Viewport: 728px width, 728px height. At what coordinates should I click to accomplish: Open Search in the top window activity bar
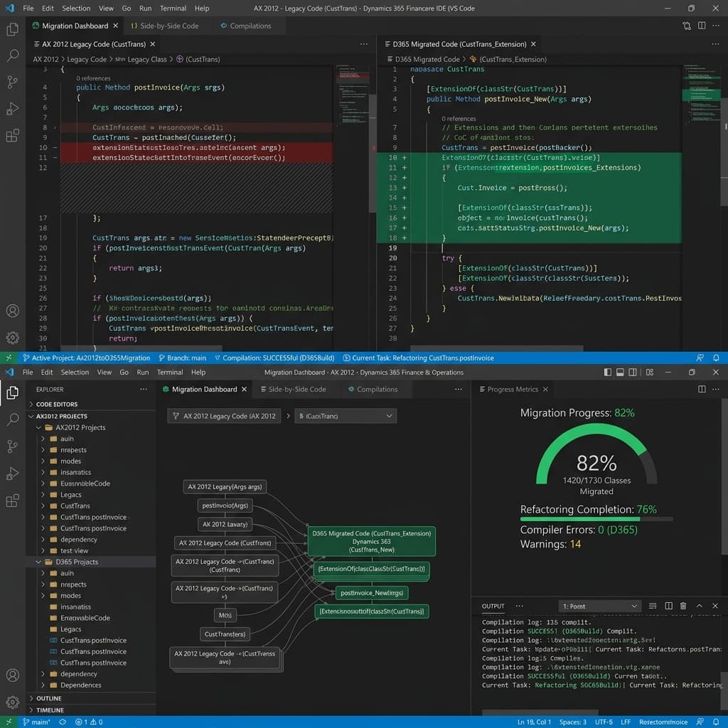[13, 55]
